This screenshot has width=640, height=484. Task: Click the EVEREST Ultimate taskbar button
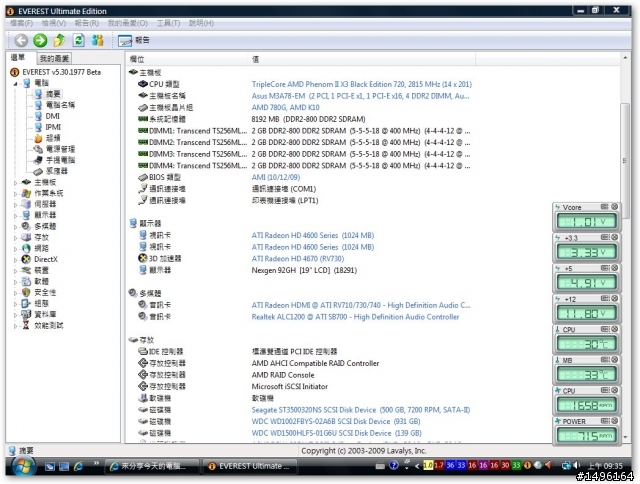pyautogui.click(x=249, y=466)
